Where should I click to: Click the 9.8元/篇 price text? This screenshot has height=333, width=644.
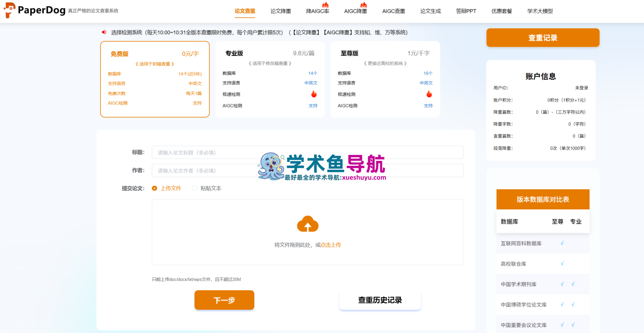pos(304,53)
